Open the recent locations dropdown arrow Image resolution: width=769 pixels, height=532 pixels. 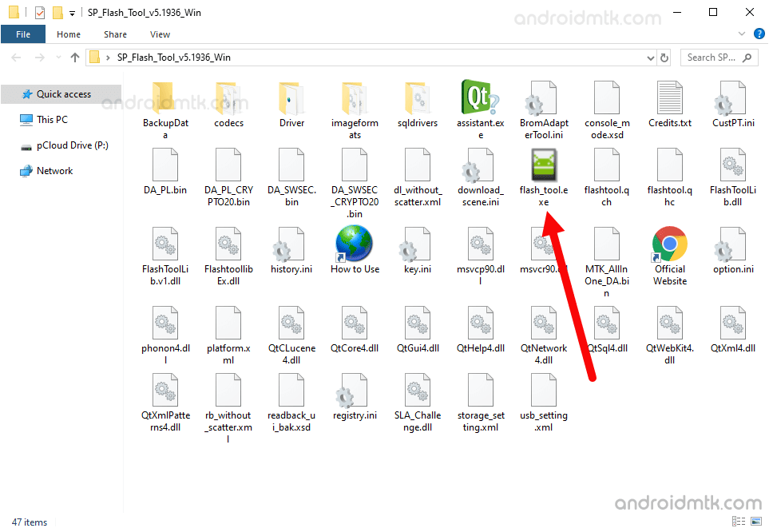tap(58, 58)
